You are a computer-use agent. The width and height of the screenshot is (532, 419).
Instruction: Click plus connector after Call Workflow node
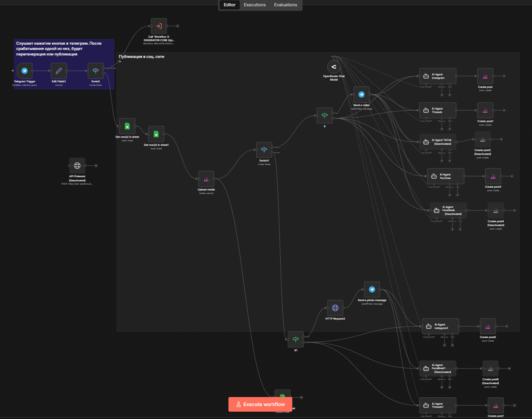tap(177, 26)
